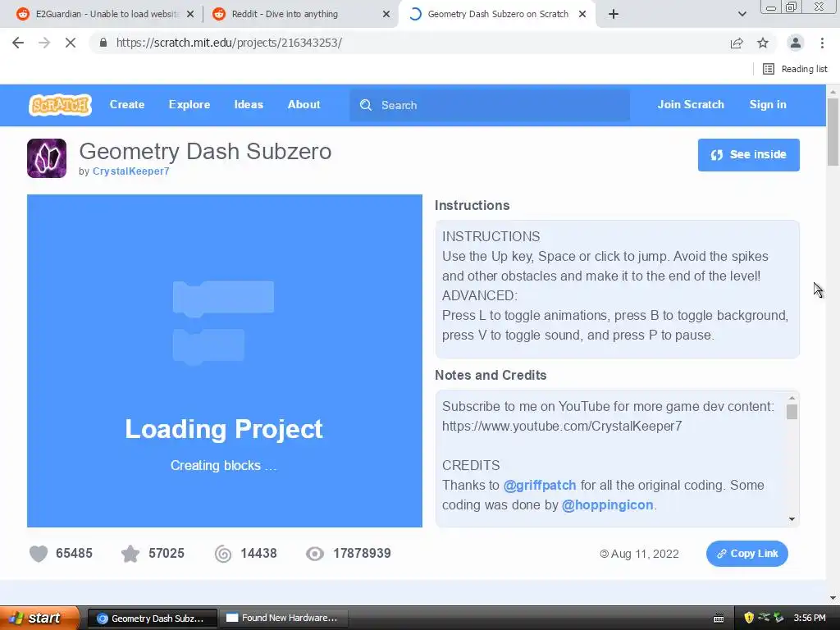Expand the tab search chevron
Screen dimensions: 840x630
click(x=742, y=15)
